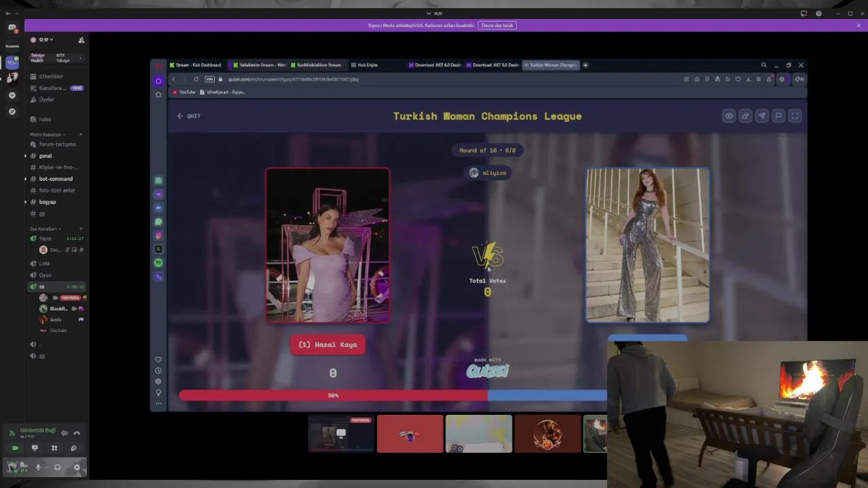Click the red stream thumbnail in bottom strip
The image size is (868, 488).
tap(410, 434)
